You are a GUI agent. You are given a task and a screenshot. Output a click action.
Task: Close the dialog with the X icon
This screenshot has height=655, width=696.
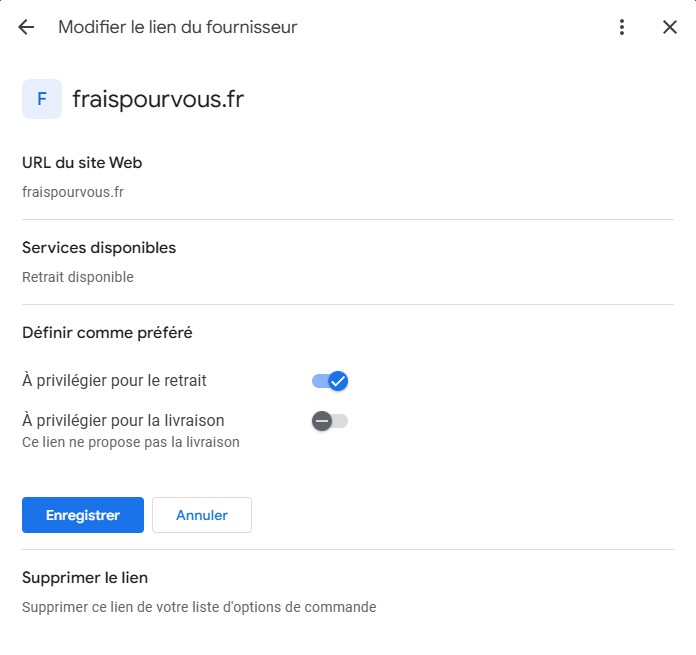click(x=670, y=27)
